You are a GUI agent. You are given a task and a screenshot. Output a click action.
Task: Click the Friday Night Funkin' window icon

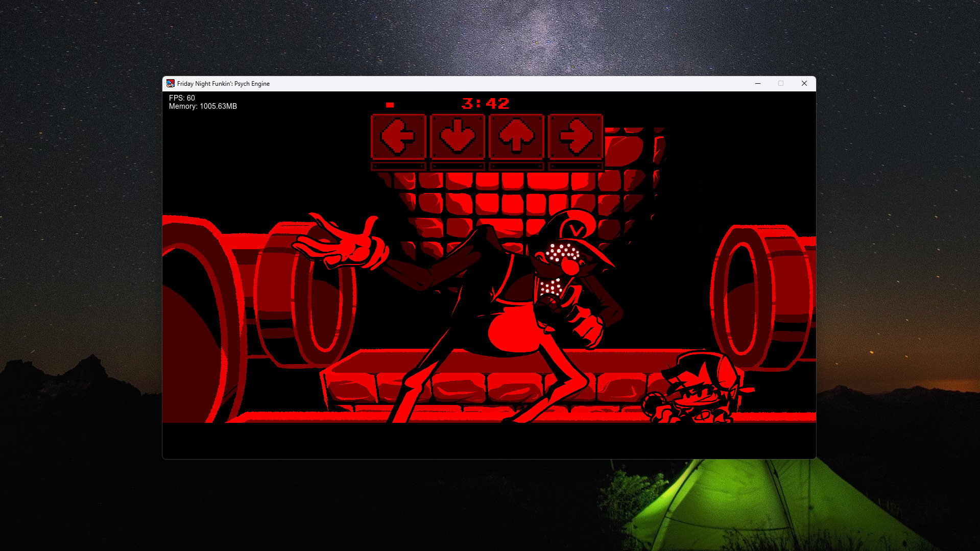pos(171,84)
